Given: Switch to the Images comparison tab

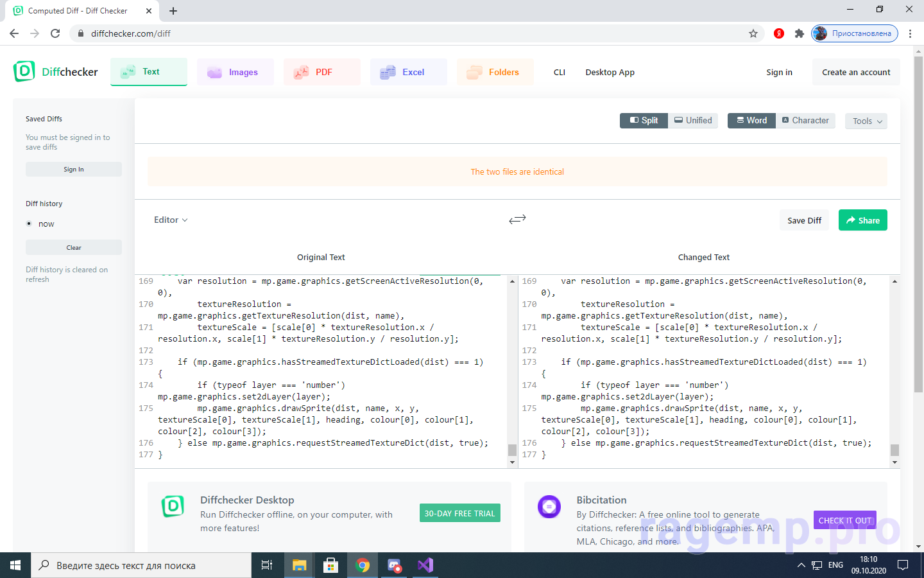Looking at the screenshot, I should [x=235, y=73].
